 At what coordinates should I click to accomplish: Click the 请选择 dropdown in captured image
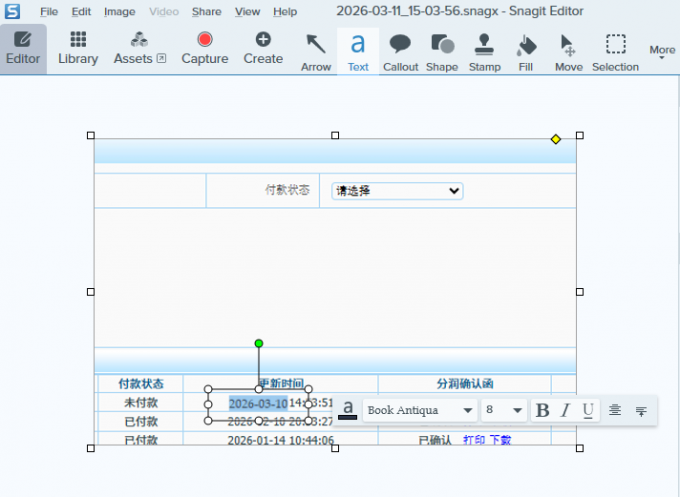point(397,191)
